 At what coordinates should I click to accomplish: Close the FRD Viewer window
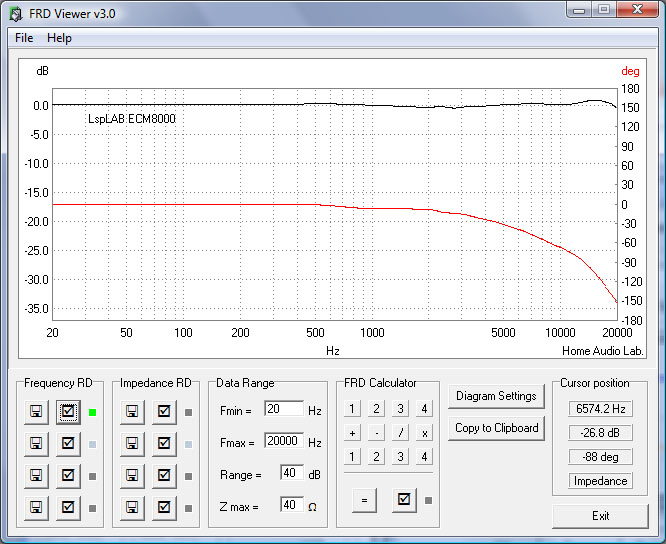tap(638, 10)
